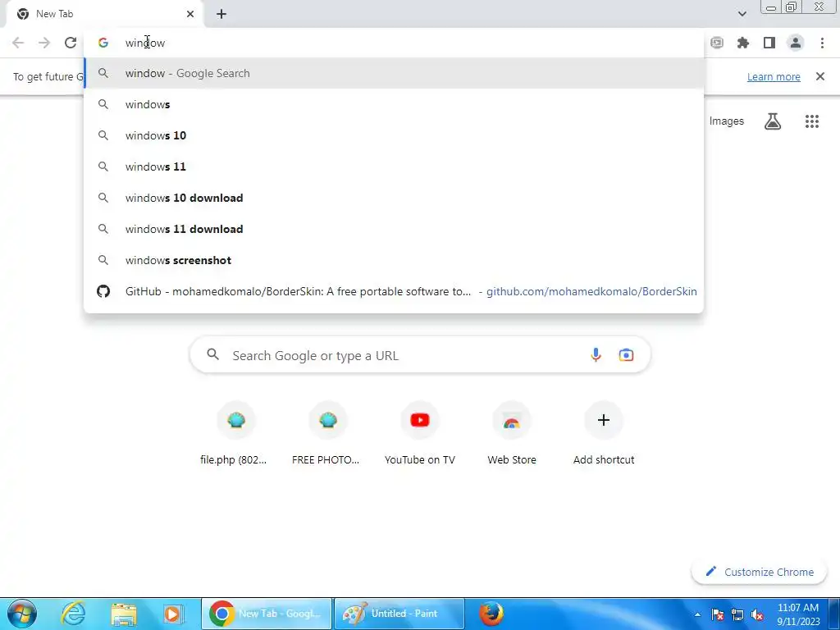Click the Search Google or type a URL box
Image resolution: width=840 pixels, height=630 pixels.
pyautogui.click(x=421, y=355)
